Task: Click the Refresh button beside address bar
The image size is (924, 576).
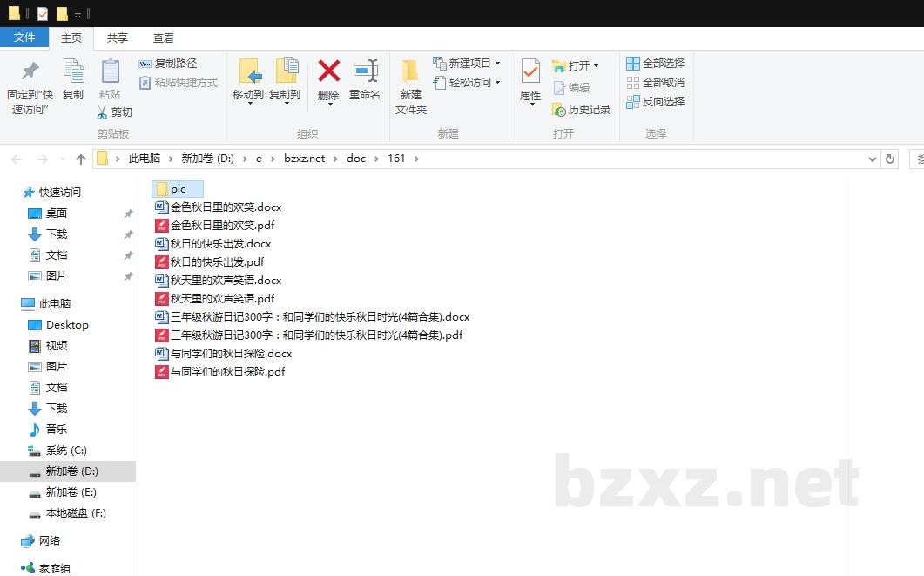Action: [x=889, y=159]
